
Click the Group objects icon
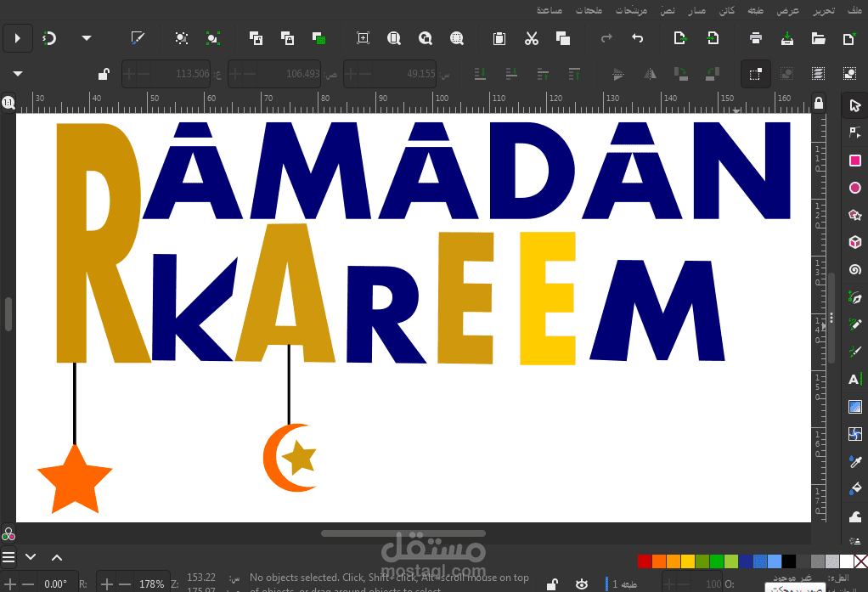(213, 38)
